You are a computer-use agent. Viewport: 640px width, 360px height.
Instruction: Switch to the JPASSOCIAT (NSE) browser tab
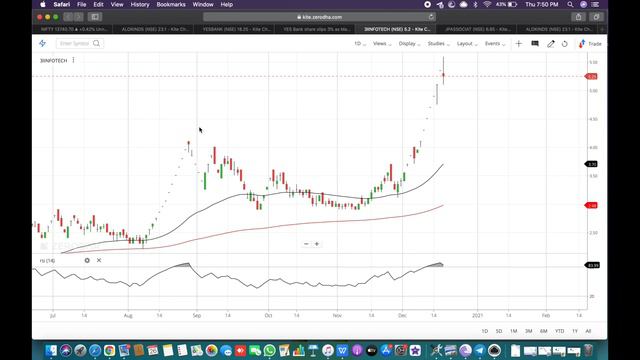pos(477,29)
